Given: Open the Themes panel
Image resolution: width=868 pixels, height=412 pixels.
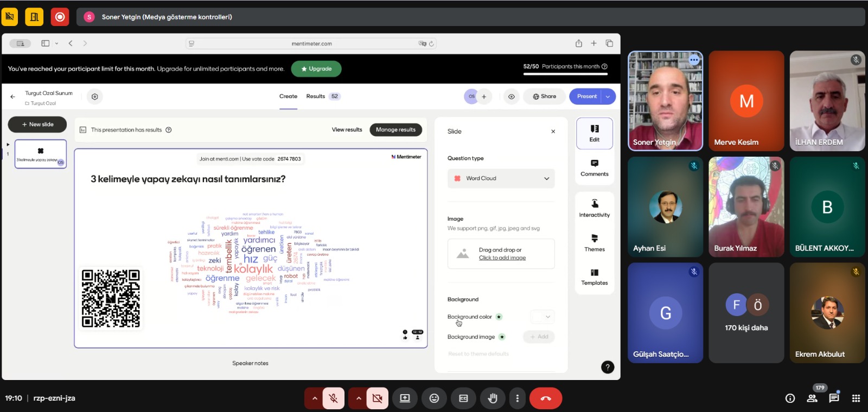Looking at the screenshot, I should tap(594, 242).
